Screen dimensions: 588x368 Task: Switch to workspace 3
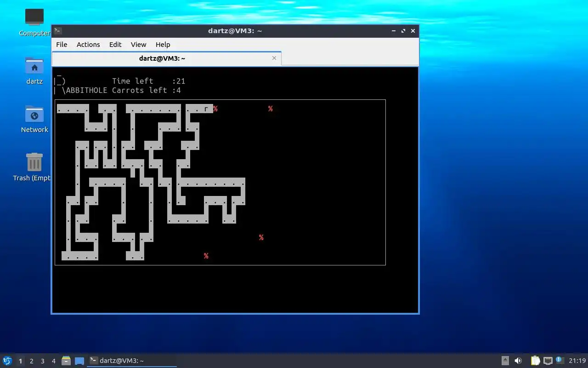point(42,361)
